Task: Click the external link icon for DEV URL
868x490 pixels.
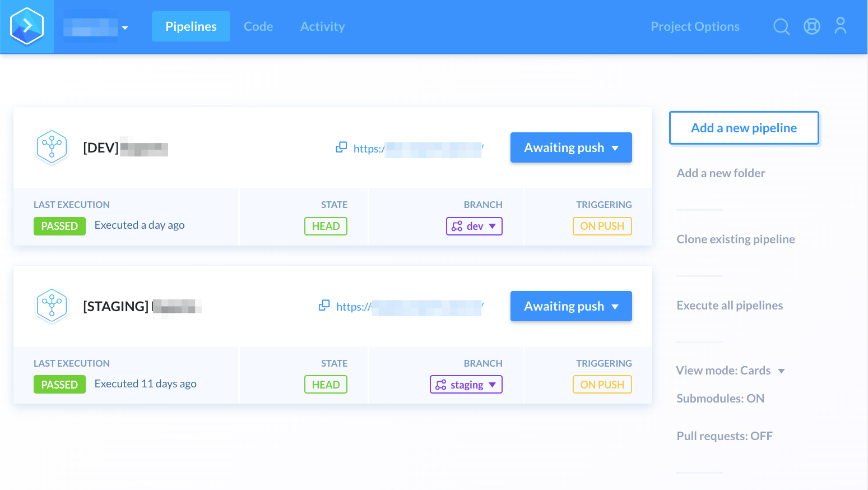Action: tap(341, 147)
